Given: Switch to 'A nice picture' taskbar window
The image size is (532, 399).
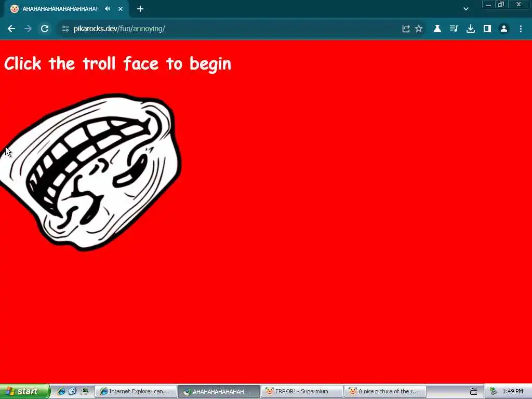Looking at the screenshot, I should coord(385,391).
